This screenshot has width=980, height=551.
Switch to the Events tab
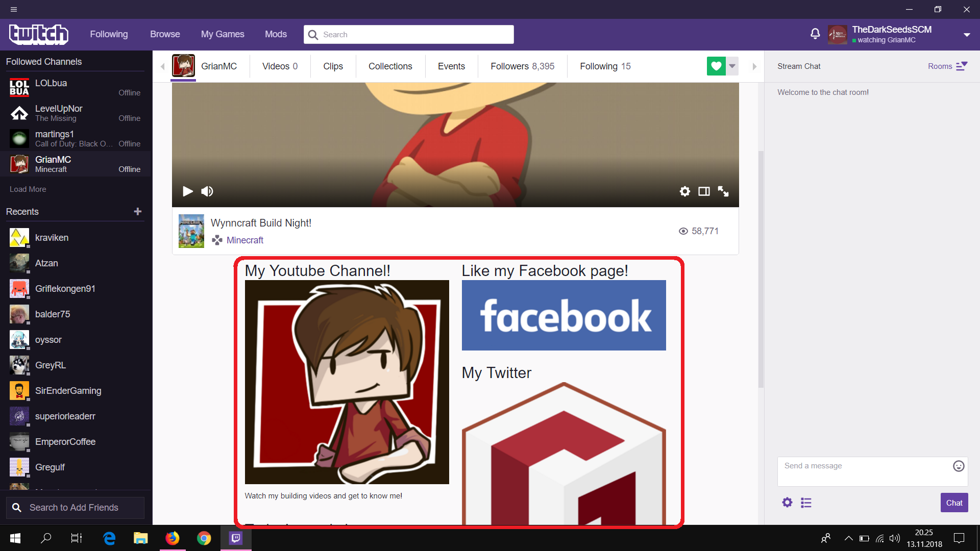coord(451,66)
